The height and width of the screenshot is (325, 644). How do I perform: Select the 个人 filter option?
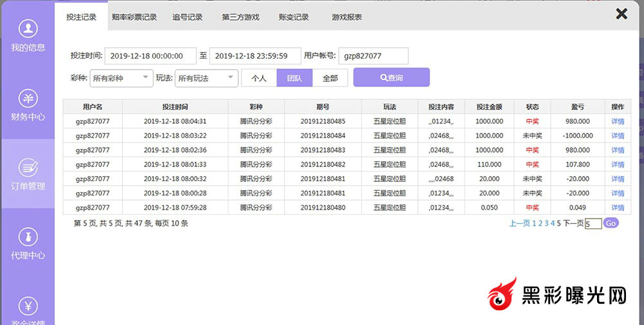(259, 78)
